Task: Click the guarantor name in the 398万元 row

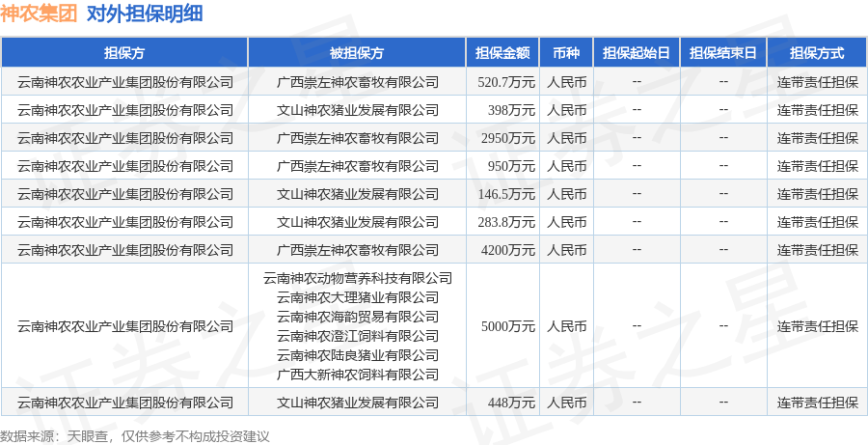Action: point(125,110)
